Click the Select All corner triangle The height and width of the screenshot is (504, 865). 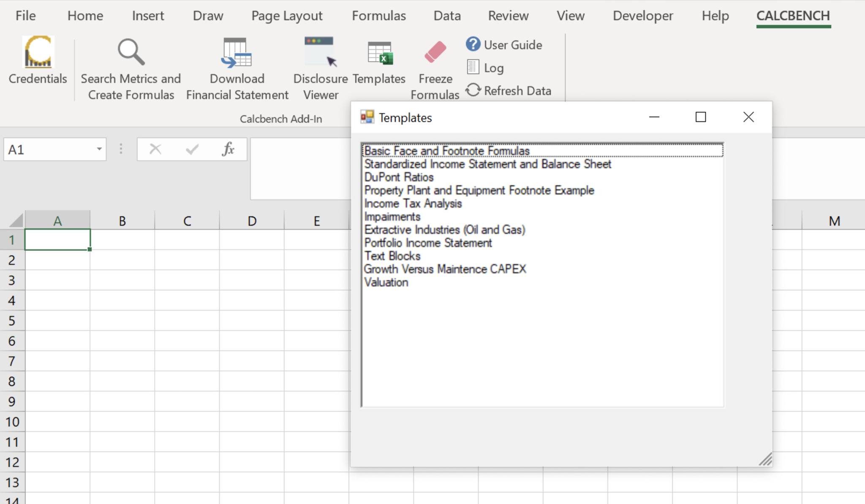pyautogui.click(x=16, y=220)
